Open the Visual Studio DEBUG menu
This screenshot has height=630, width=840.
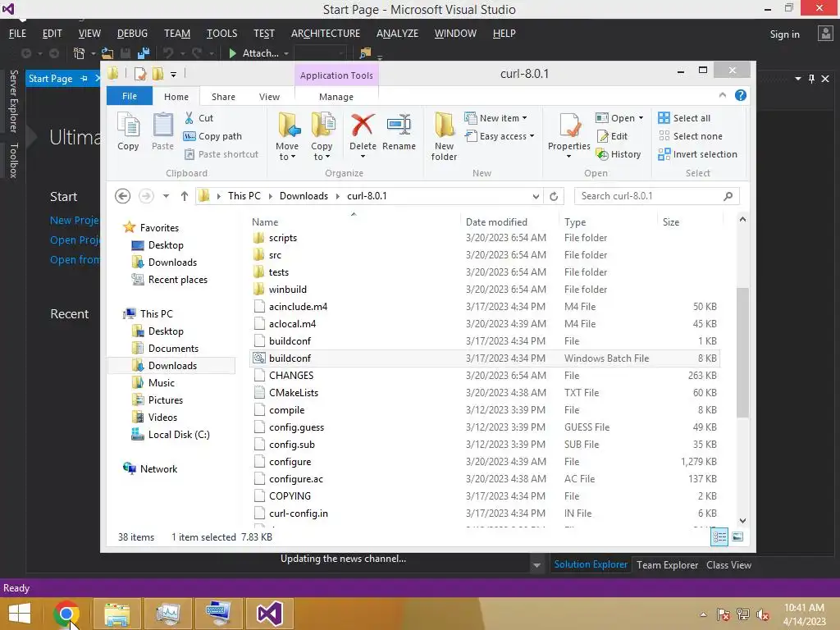(x=132, y=33)
